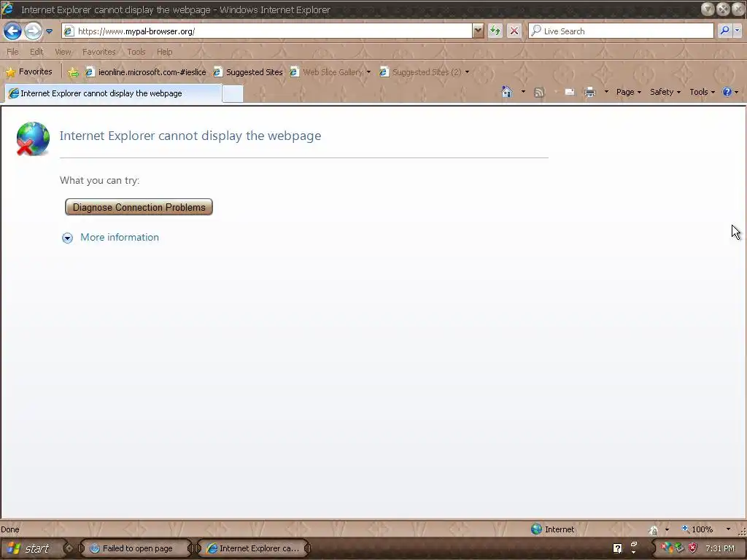
Task: Expand the Web Slice Gallery dropdown arrow
Action: click(x=368, y=72)
